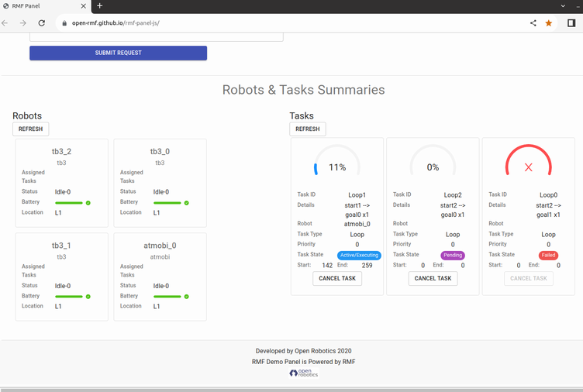Image resolution: width=583 pixels, height=392 pixels.
Task: Cancel task Loop1
Action: point(337,278)
